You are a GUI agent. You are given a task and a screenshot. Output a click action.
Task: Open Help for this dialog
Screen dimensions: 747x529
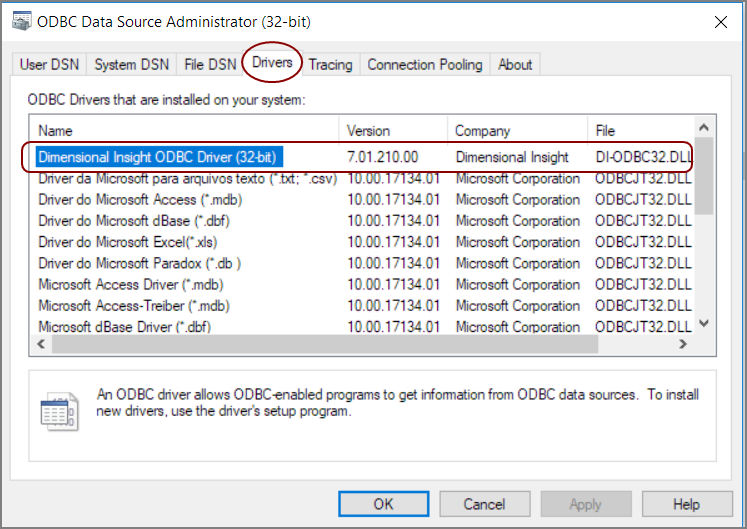click(x=686, y=504)
